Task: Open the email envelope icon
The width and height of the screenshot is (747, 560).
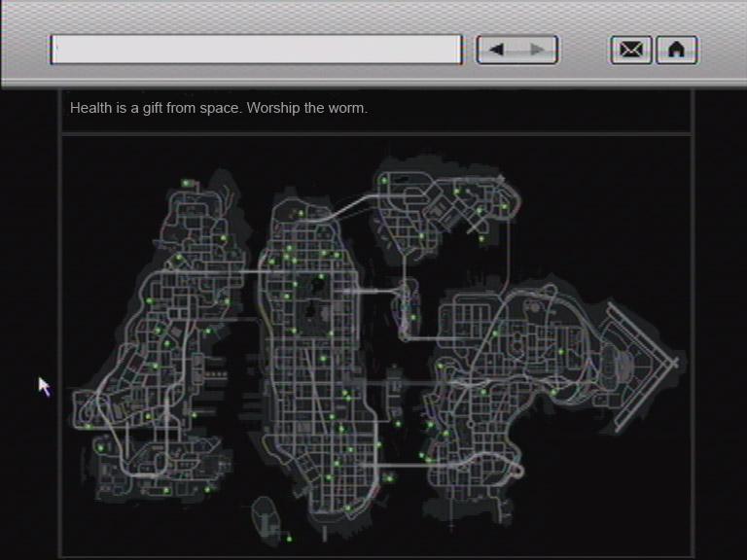Action: tap(630, 50)
